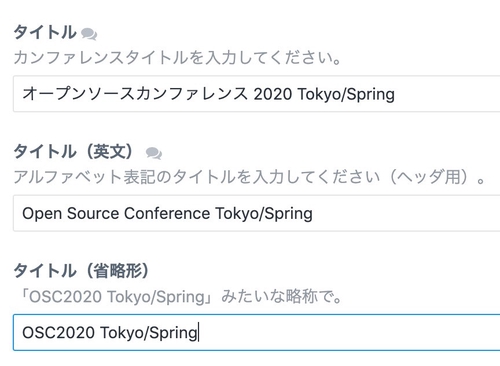Screen dimensions: 500x366
Task: Click the タイトル（省略形） field label
Action: pyautogui.click(x=81, y=271)
